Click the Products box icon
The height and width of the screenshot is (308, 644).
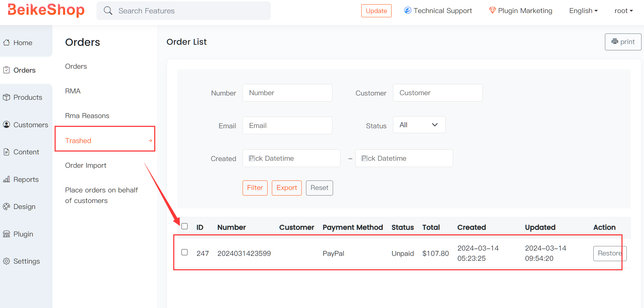6,97
